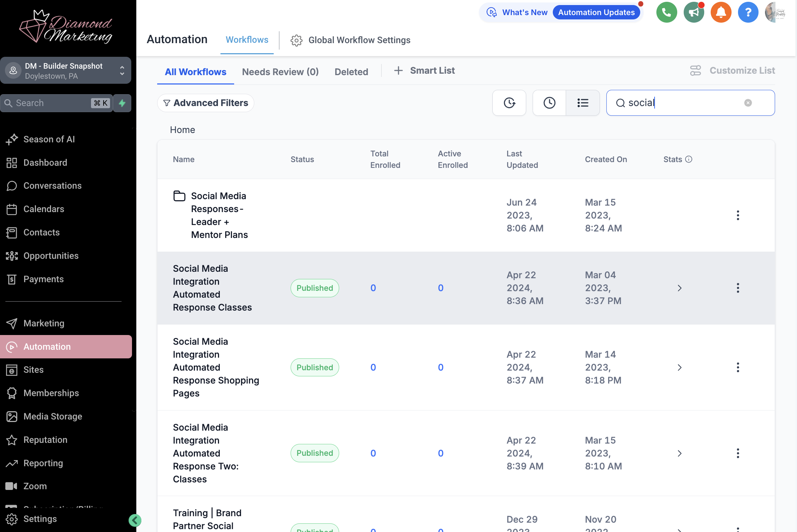Switch to the recent clock view

pos(549,103)
